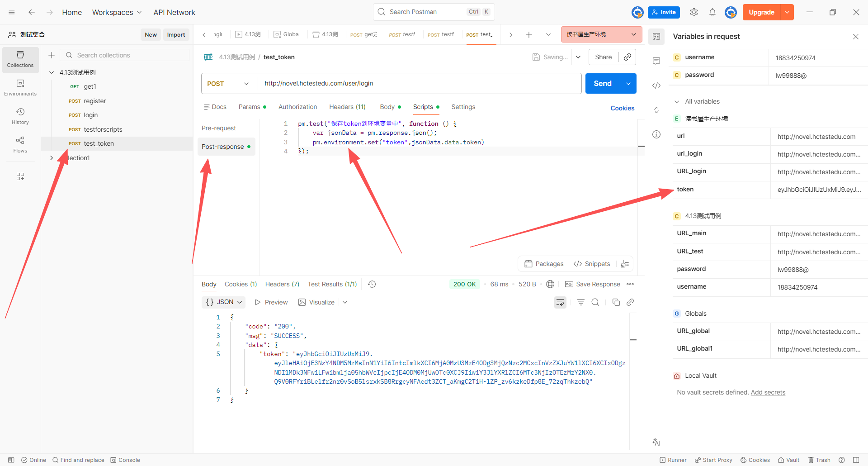Click the filter response icon

(581, 302)
